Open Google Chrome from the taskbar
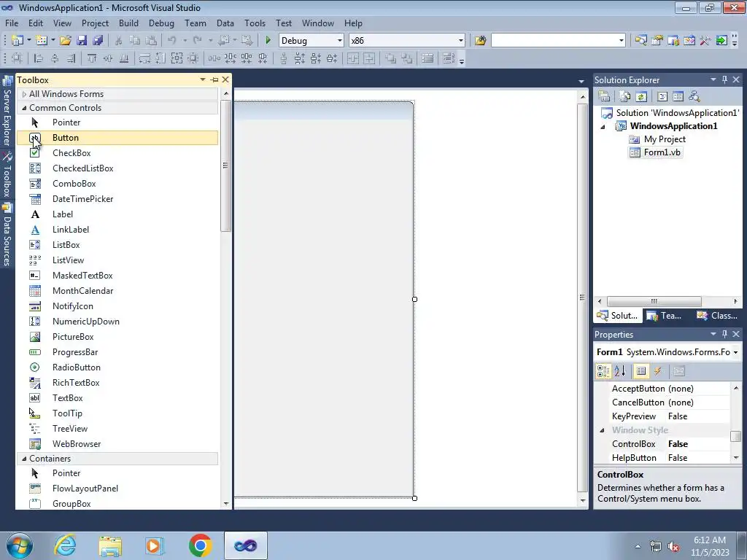The width and height of the screenshot is (747, 560). click(200, 545)
